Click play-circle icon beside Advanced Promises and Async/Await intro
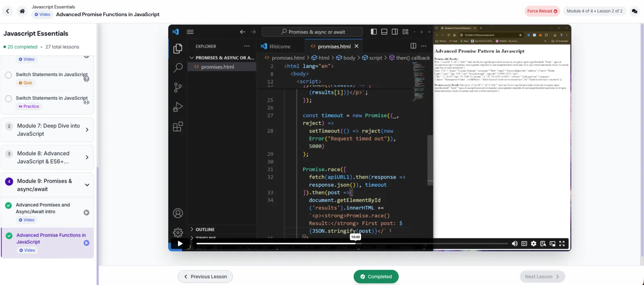This screenshot has height=285, width=644. 86,213
